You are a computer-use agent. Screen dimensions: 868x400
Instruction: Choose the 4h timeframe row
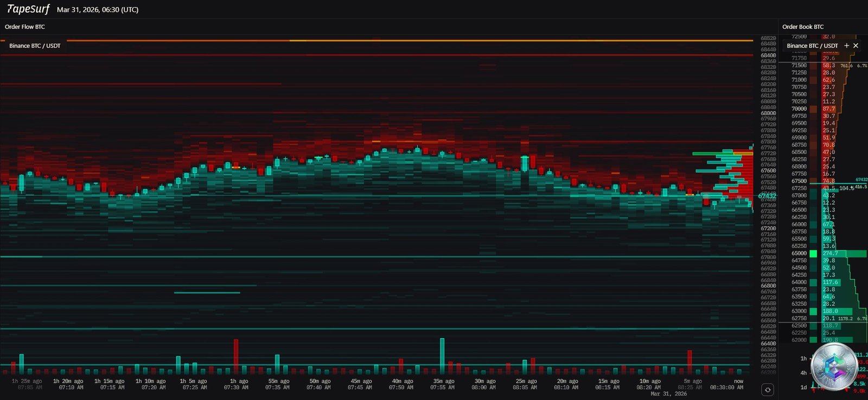coord(803,373)
